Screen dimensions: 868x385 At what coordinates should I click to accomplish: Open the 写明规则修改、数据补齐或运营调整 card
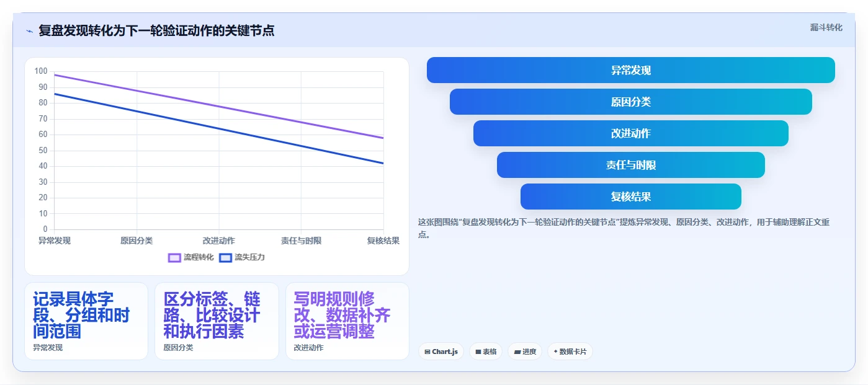coord(347,321)
